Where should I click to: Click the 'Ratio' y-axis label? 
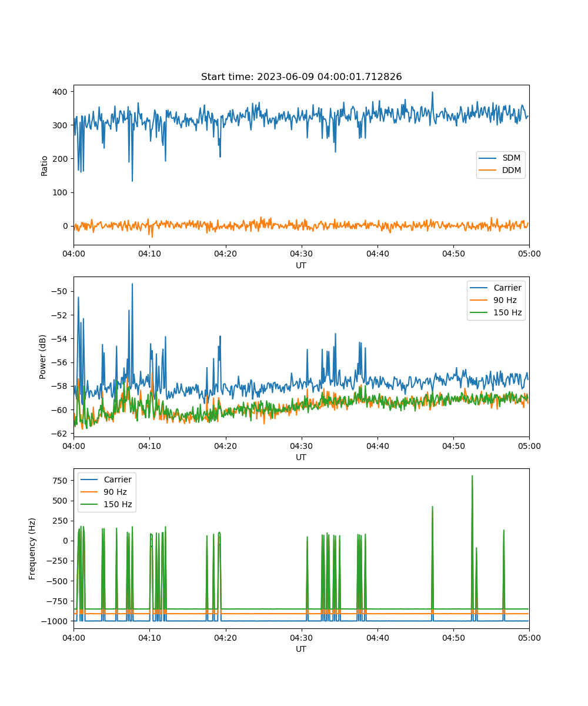click(45, 165)
